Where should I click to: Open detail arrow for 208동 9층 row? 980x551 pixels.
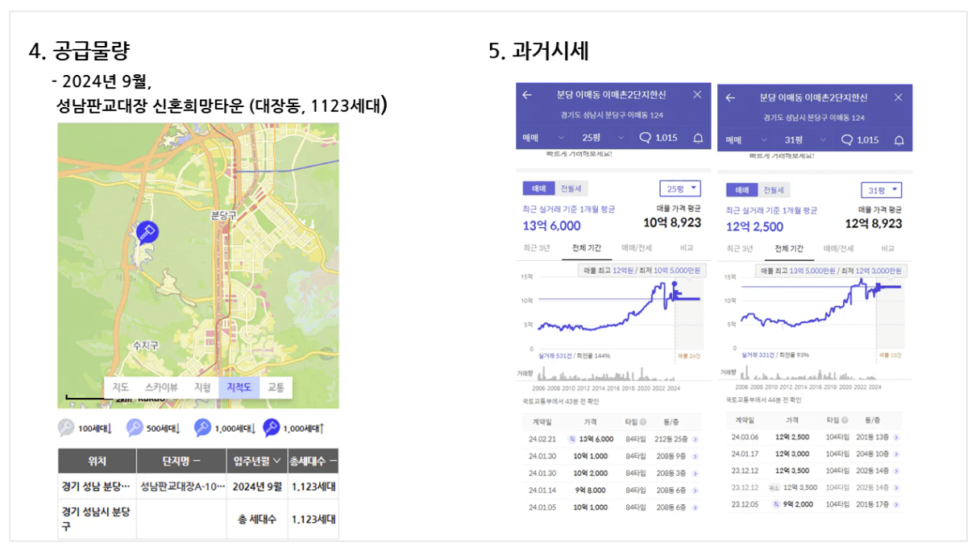(695, 456)
